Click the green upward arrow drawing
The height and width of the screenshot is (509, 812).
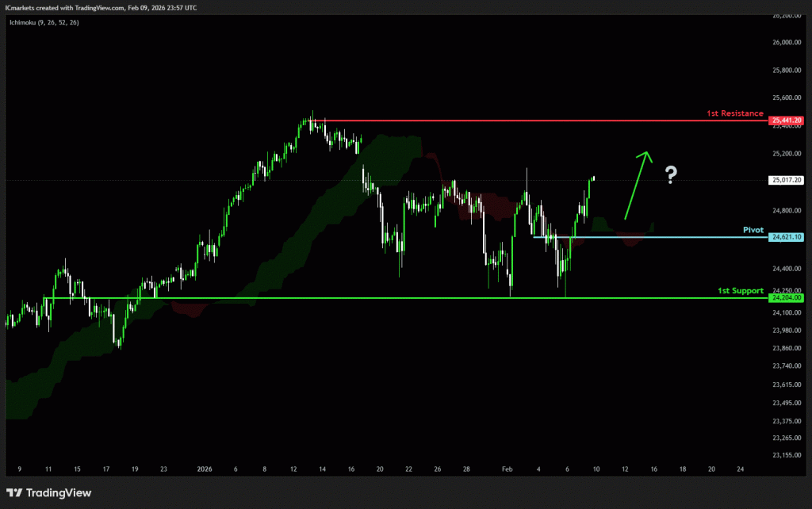pyautogui.click(x=637, y=184)
